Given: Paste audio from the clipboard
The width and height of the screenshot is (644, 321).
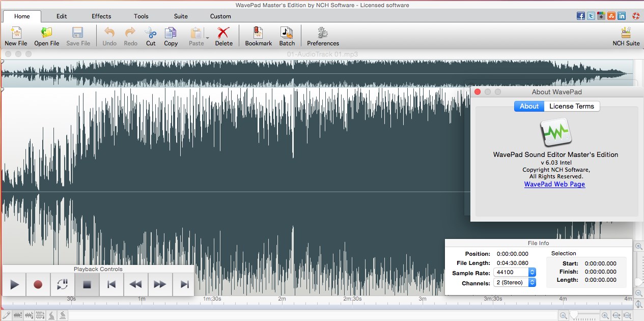Looking at the screenshot, I should 196,37.
